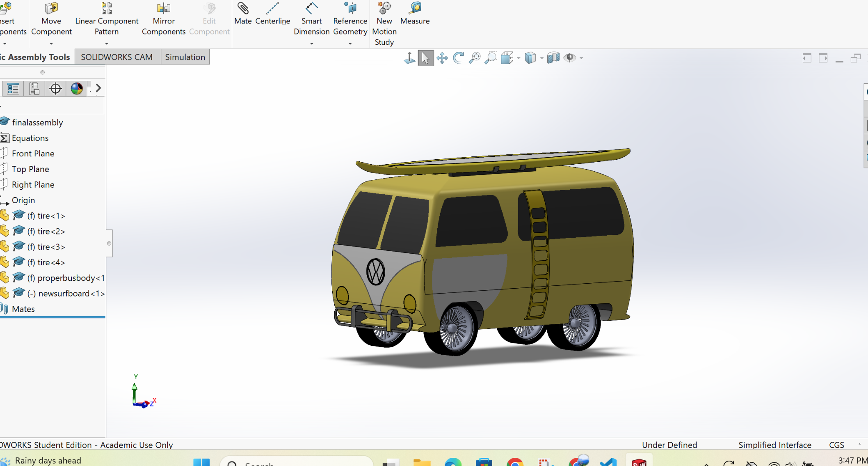The height and width of the screenshot is (466, 868).
Task: Click the Mirror Components icon
Action: [x=163, y=8]
